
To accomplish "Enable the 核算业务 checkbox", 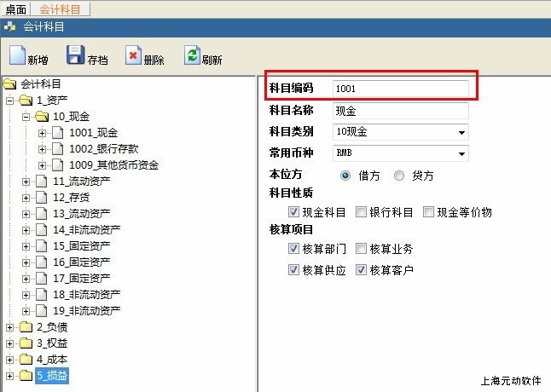I will (x=362, y=249).
